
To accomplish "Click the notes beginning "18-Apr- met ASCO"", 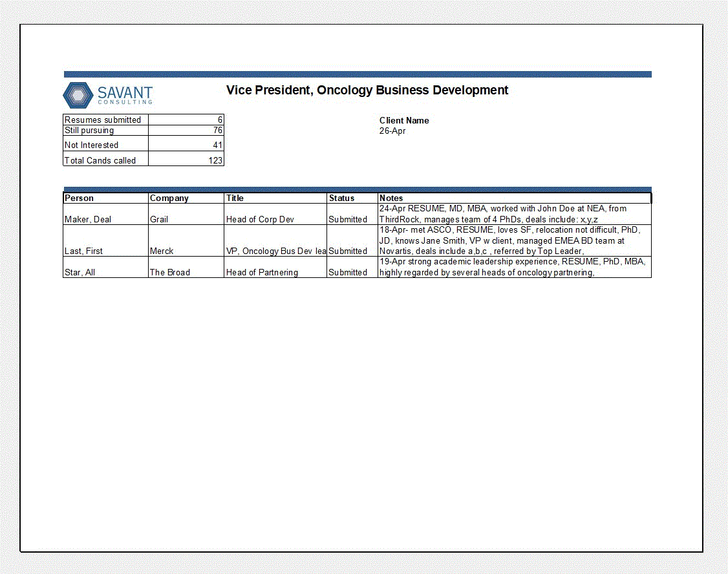I will (515, 240).
